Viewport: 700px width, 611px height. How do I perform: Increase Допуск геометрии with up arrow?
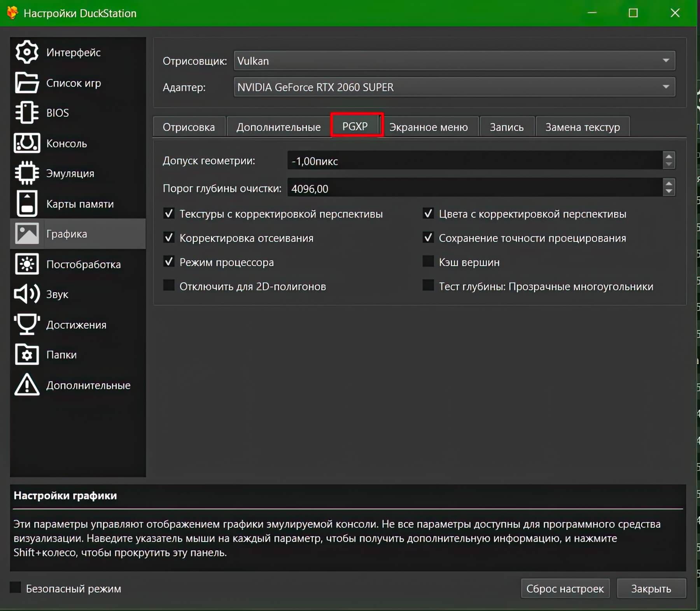pyautogui.click(x=668, y=156)
